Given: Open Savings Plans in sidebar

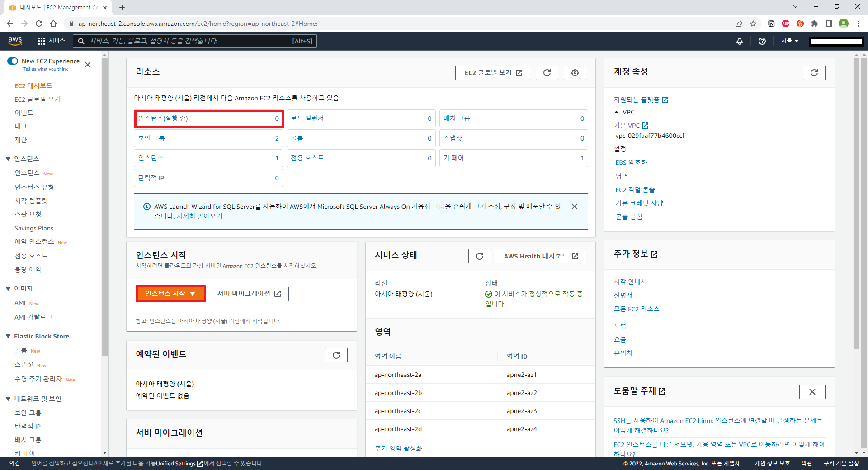Looking at the screenshot, I should 34,228.
